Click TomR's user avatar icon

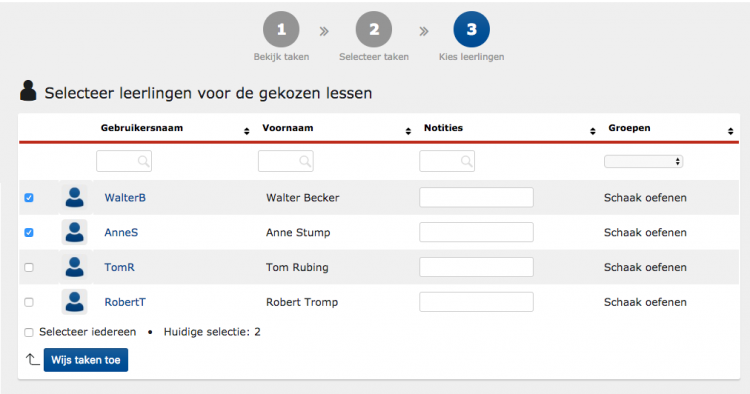point(75,267)
